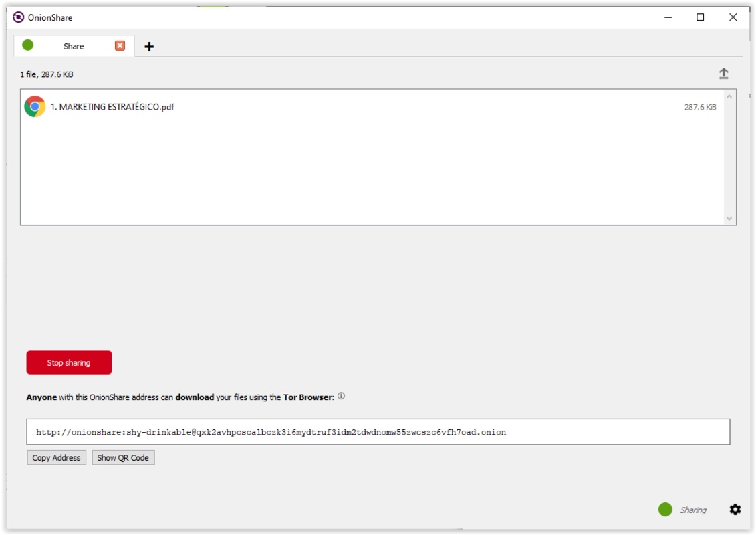The image size is (756, 535).
Task: Click the upload history arrow icon
Action: click(724, 74)
